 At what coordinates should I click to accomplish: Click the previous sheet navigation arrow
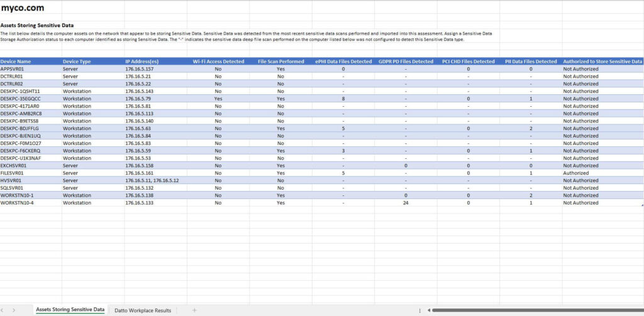(4, 310)
